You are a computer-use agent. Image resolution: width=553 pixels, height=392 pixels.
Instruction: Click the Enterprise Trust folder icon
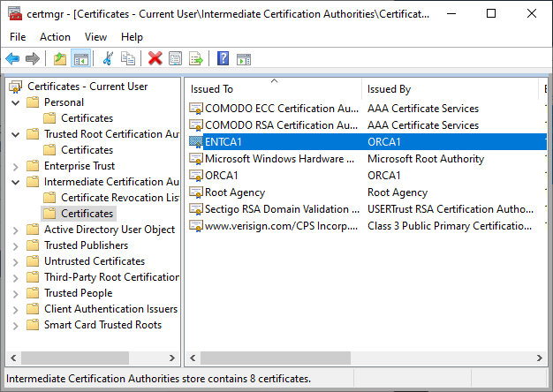[x=33, y=166]
